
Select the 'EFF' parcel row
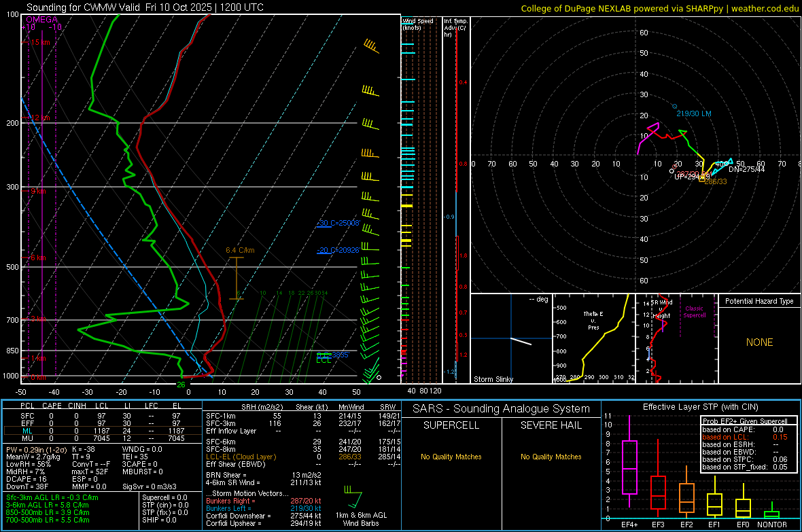[x=101, y=423]
